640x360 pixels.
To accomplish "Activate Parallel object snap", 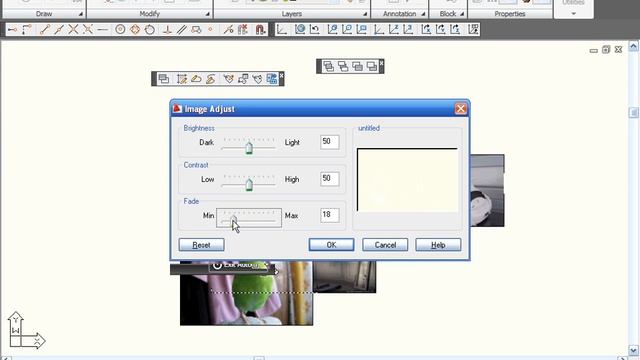I will [x=182, y=29].
